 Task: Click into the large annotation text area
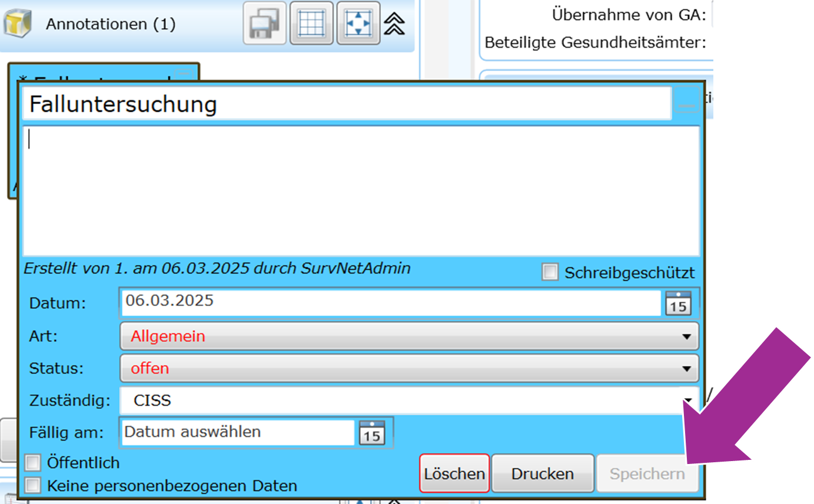click(x=360, y=191)
